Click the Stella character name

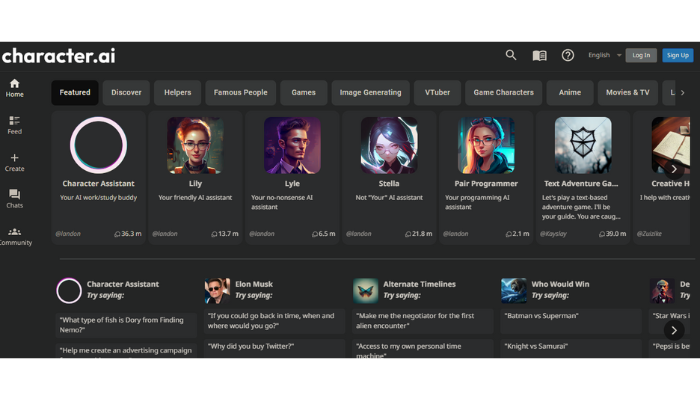[389, 183]
